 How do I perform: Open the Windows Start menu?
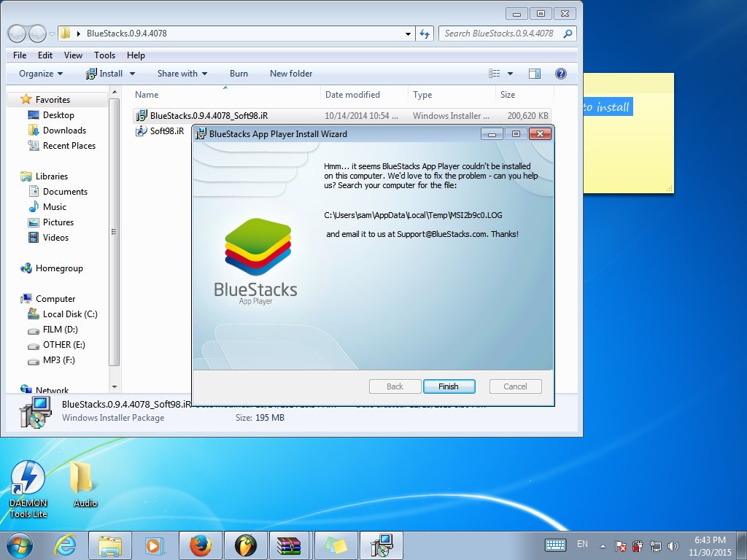click(19, 545)
